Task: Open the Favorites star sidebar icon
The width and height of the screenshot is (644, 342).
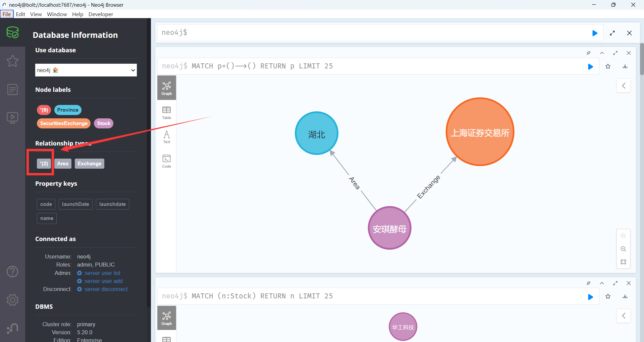Action: pos(12,61)
